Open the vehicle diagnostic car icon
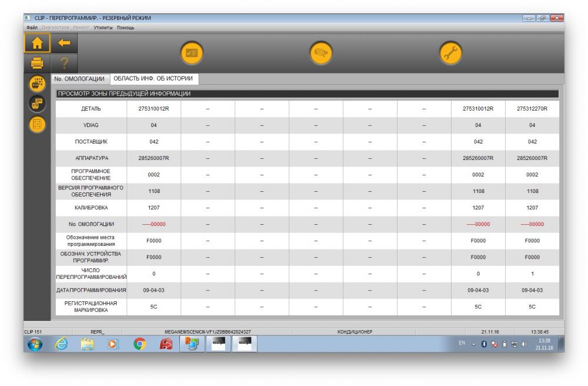This screenshot has width=588, height=386. pos(321,53)
